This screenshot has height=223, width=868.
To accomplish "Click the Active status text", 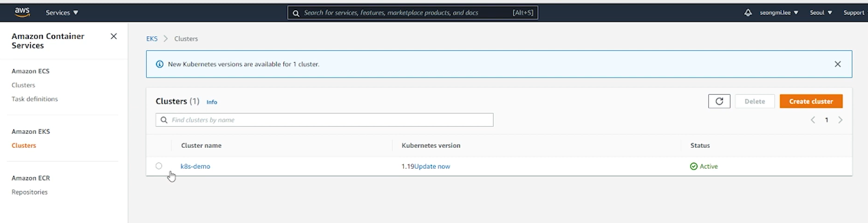I will point(709,166).
